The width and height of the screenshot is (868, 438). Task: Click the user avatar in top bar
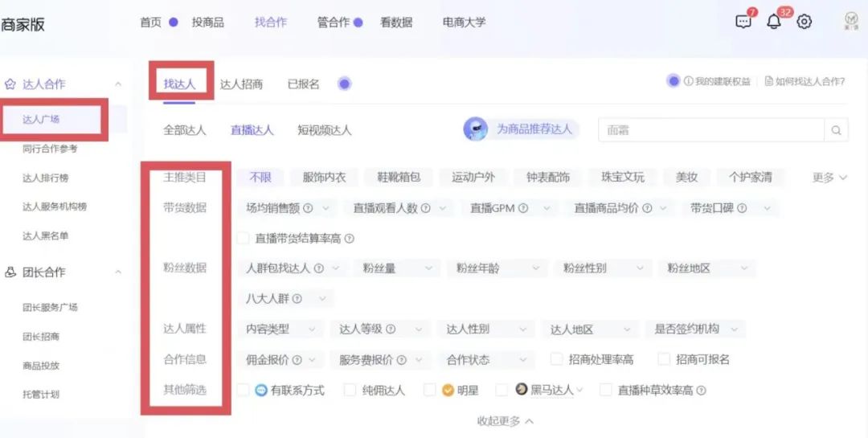[851, 22]
